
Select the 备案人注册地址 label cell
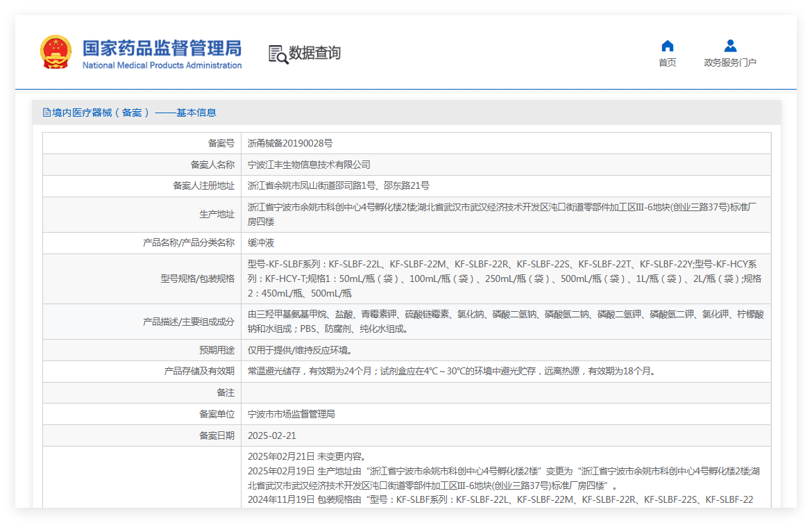(142, 186)
